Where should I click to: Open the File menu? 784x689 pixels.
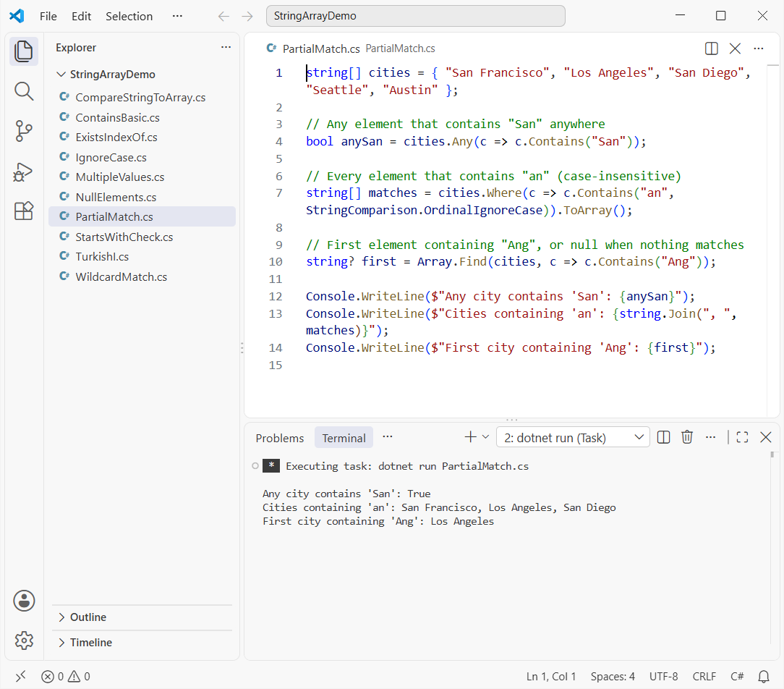(48, 16)
